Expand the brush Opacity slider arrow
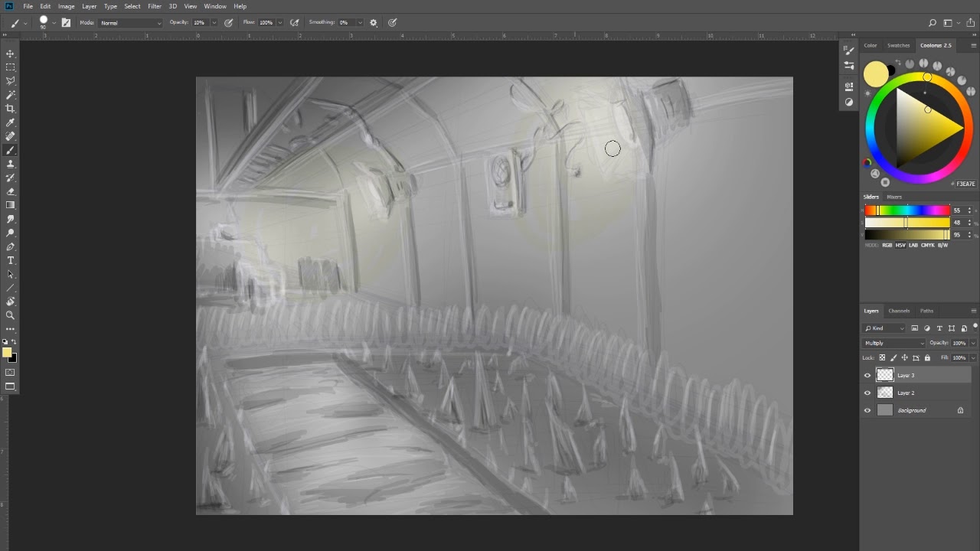Image resolution: width=980 pixels, height=551 pixels. click(x=214, y=23)
